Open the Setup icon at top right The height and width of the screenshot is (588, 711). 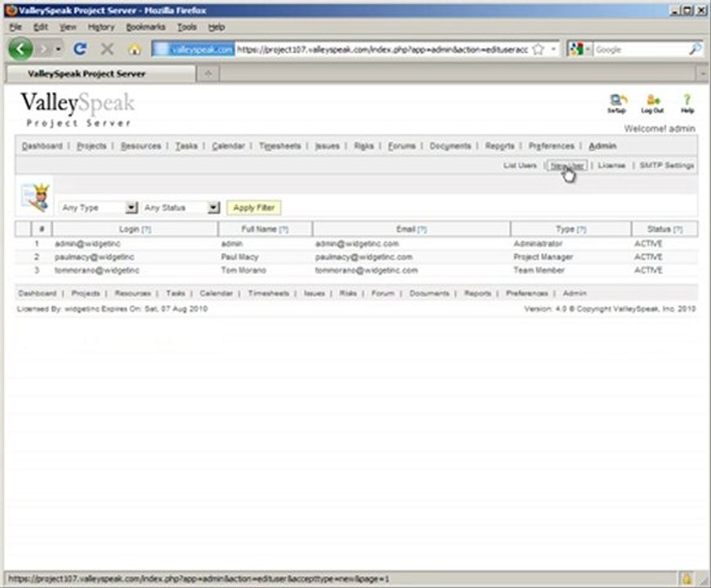(x=617, y=104)
